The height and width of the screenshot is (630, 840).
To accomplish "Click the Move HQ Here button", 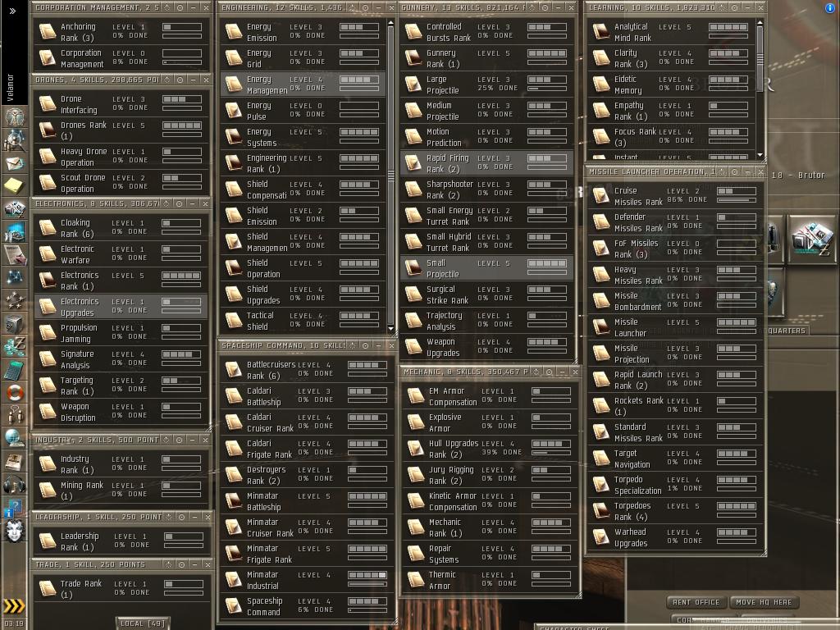I will pos(764,602).
